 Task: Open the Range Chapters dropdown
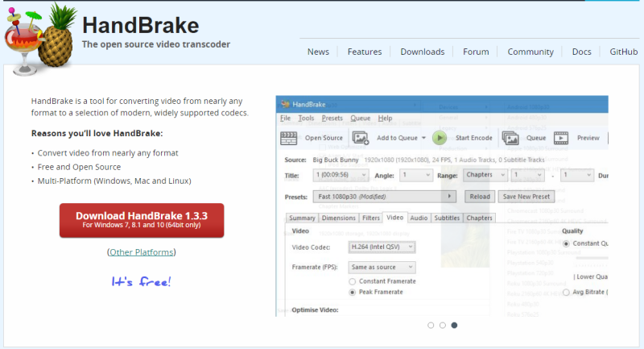pyautogui.click(x=485, y=175)
